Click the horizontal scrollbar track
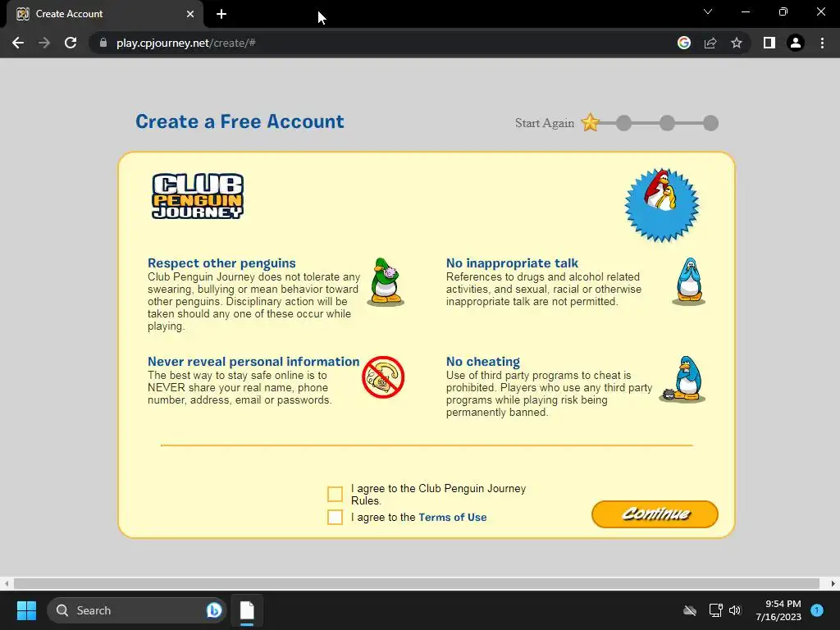This screenshot has width=840, height=630. point(417,583)
